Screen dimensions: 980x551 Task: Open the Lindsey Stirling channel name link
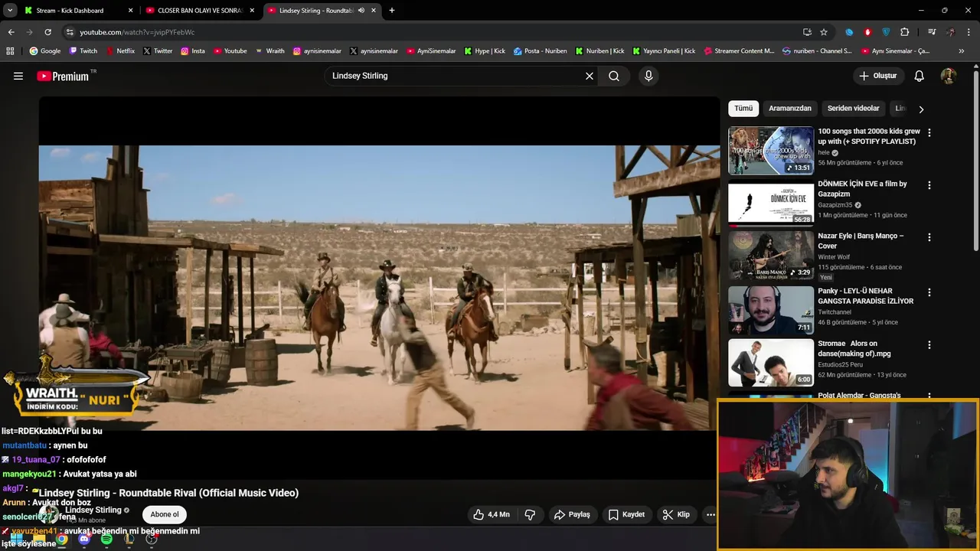coord(93,510)
